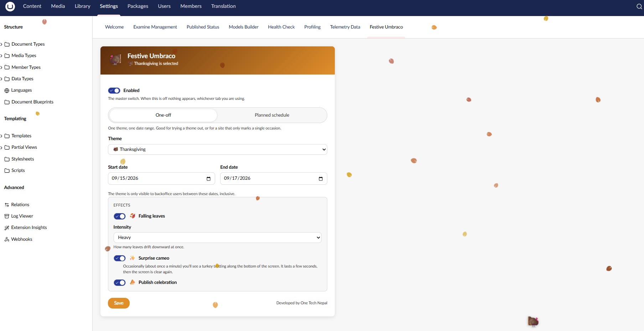The height and width of the screenshot is (331, 644).
Task: Open the Intensity dropdown showing Heavy
Action: tap(217, 238)
